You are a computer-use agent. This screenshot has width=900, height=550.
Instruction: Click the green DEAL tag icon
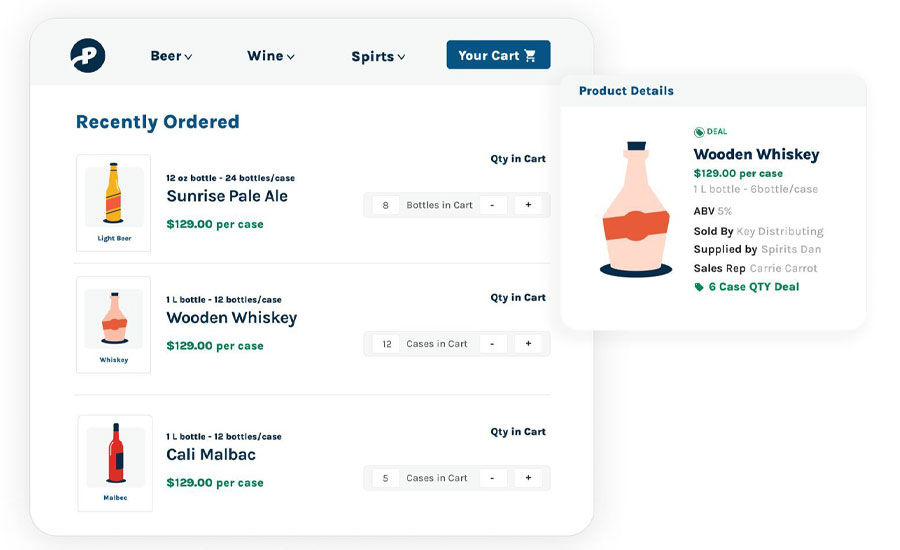tap(699, 132)
